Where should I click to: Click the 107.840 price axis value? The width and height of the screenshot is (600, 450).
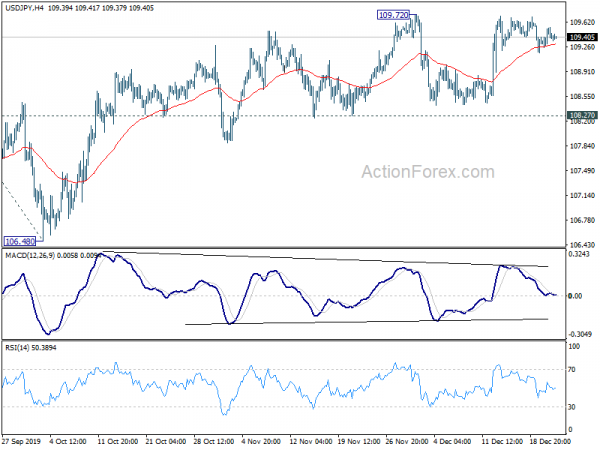[583, 146]
